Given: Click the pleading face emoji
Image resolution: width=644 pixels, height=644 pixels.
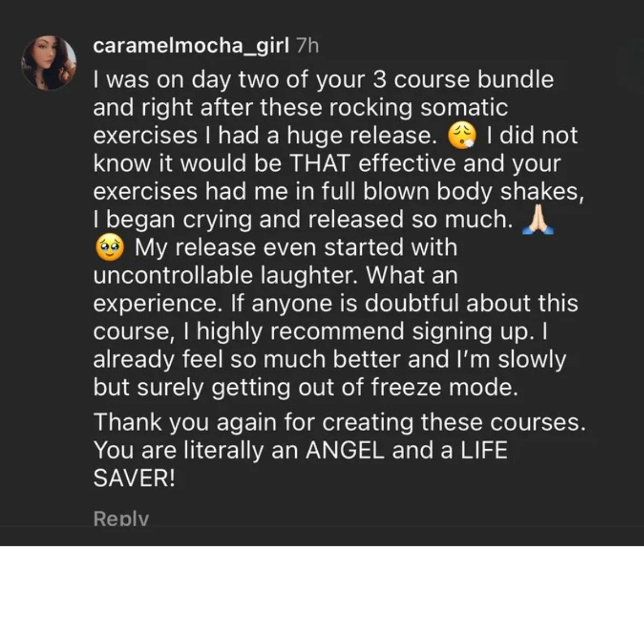Looking at the screenshot, I should pyautogui.click(x=109, y=248).
